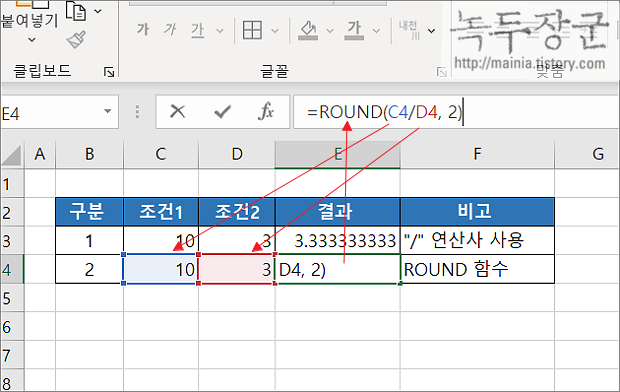Select column E header
The height and width of the screenshot is (392, 620).
(338, 155)
